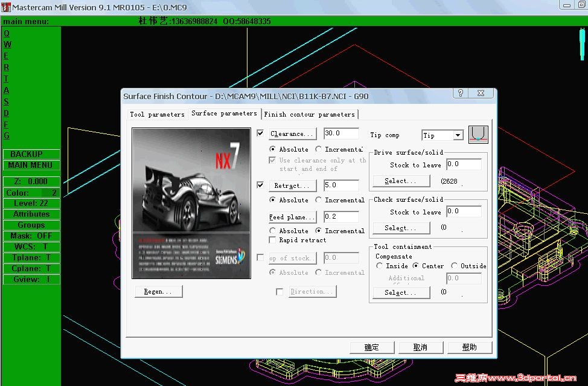Screen dimensions: 588x386
Task: Select menu item D
Action: click(x=6, y=114)
